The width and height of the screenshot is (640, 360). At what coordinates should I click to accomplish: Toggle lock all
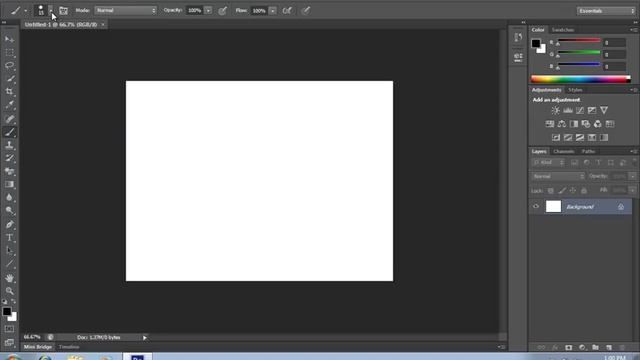pos(584,191)
